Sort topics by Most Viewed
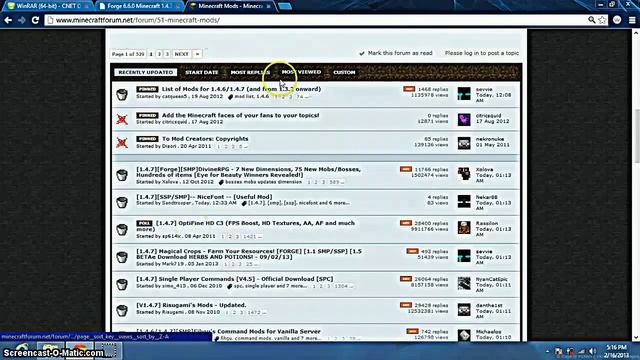Screen dimensions: 640x360 pyautogui.click(x=301, y=72)
